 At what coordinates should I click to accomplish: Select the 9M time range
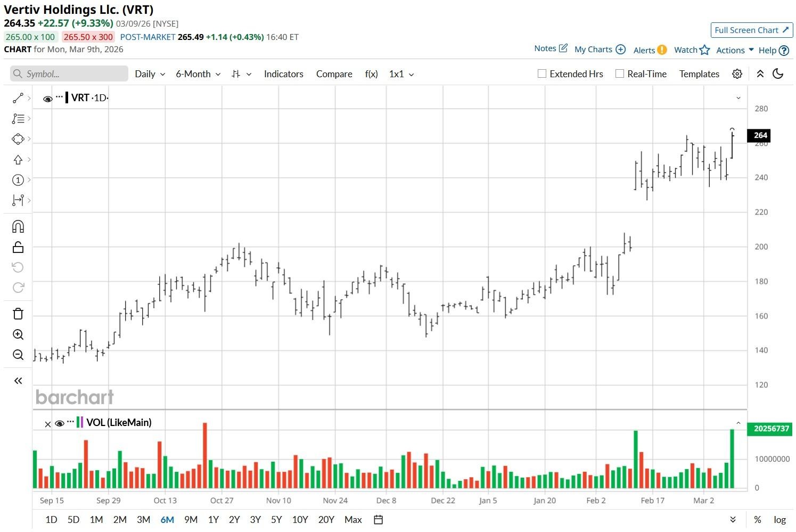(191, 520)
